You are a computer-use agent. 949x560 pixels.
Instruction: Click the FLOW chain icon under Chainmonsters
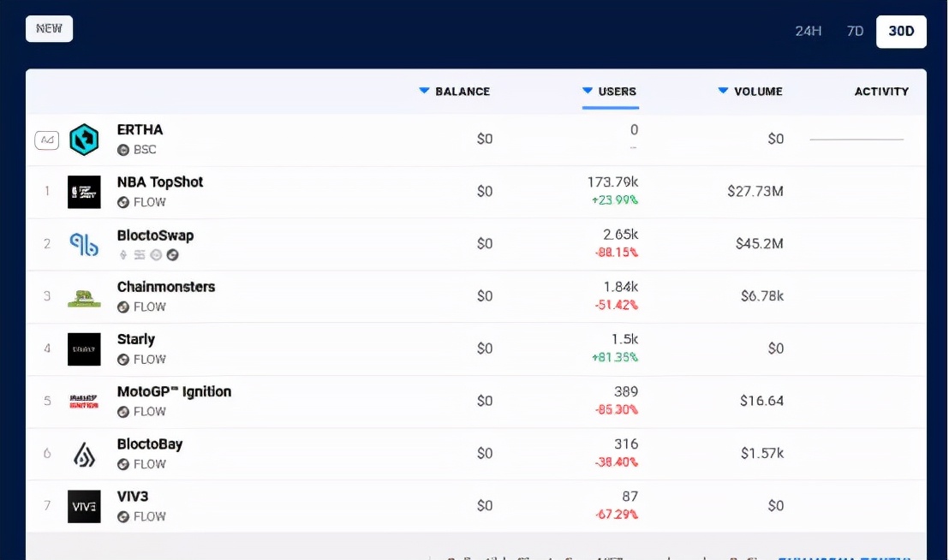123,307
